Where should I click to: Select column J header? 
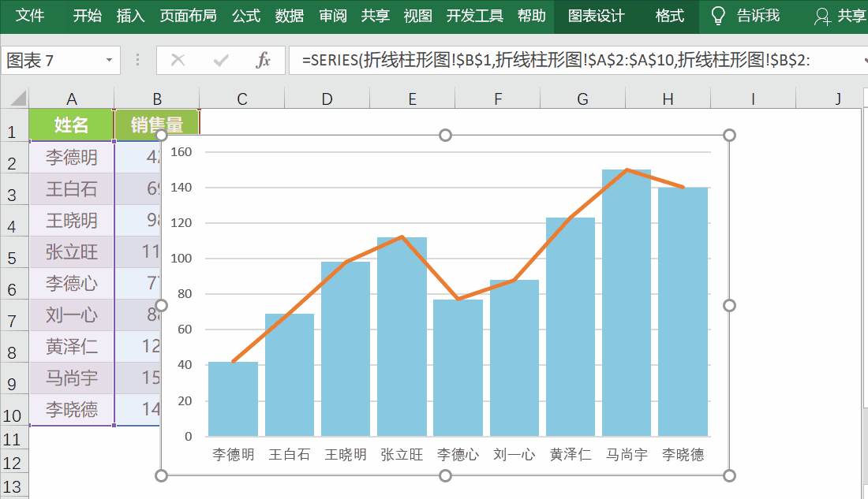[x=838, y=99]
